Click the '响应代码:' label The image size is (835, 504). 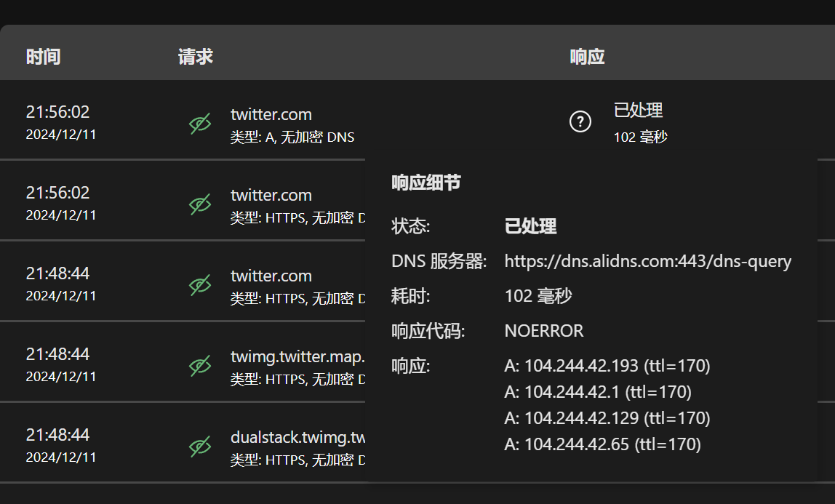coord(428,331)
